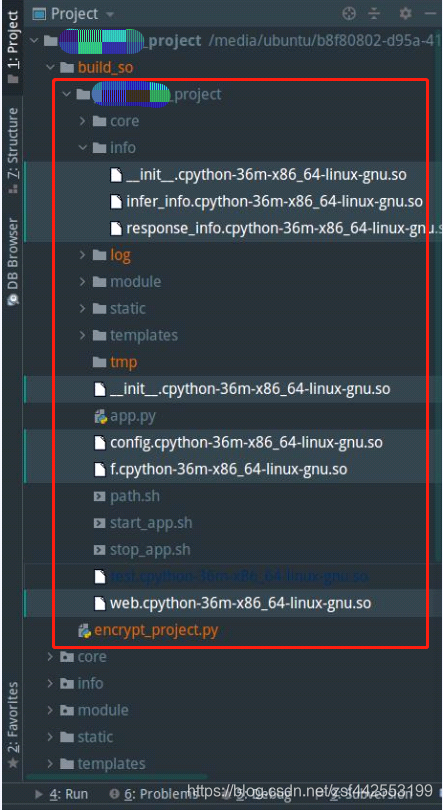Click the tmp folder icon
443x810 pixels.
[99, 362]
